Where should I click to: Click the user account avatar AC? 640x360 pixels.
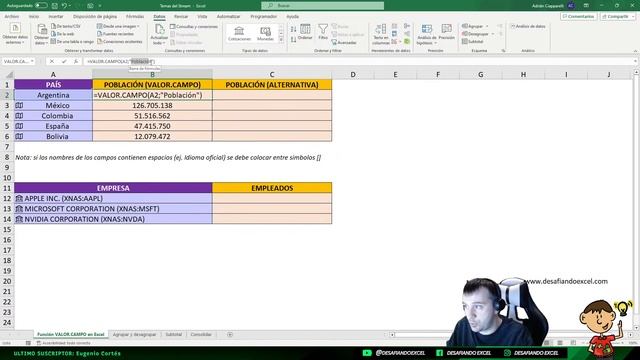click(571, 6)
